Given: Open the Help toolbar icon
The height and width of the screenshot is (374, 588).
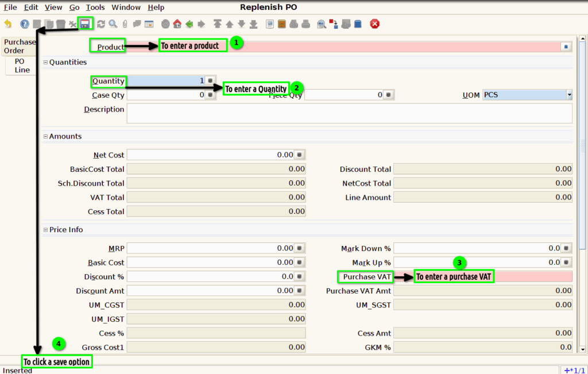Looking at the screenshot, I should pos(25,24).
